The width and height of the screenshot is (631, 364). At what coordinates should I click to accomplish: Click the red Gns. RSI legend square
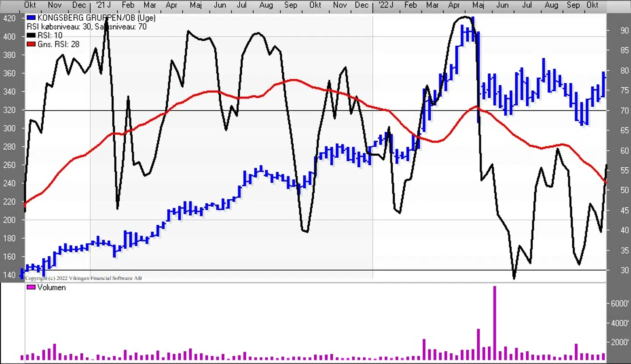(x=30, y=44)
